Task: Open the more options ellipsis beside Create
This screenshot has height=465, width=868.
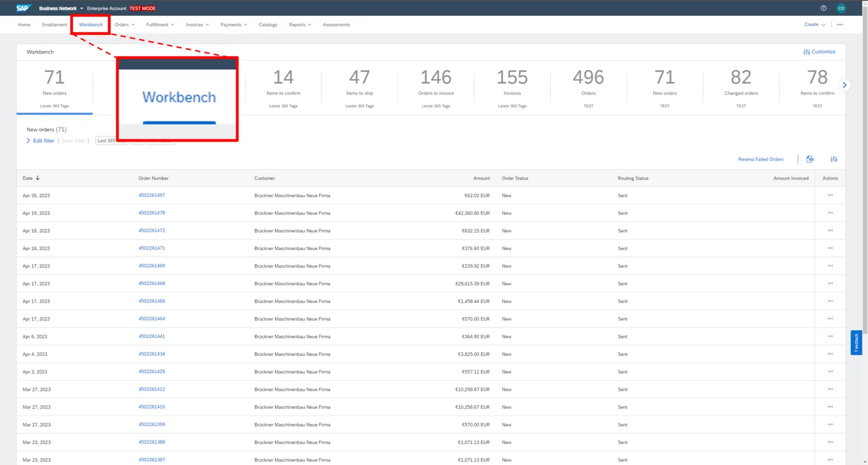Action: click(840, 25)
